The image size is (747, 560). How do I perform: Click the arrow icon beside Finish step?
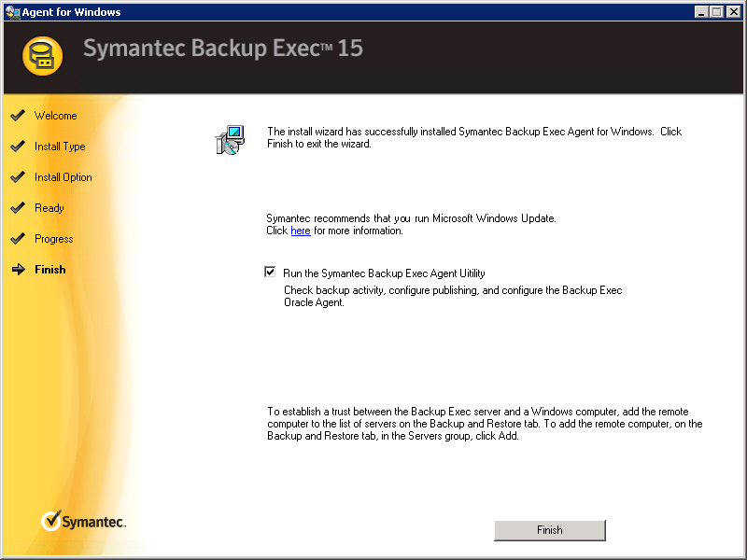coord(18,270)
